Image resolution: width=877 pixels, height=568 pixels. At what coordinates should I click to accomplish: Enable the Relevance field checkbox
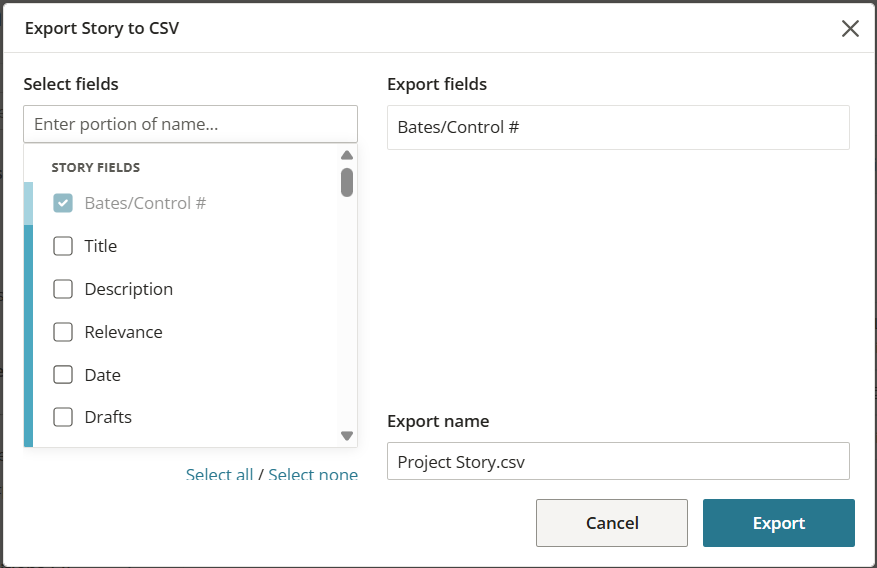pyautogui.click(x=63, y=332)
